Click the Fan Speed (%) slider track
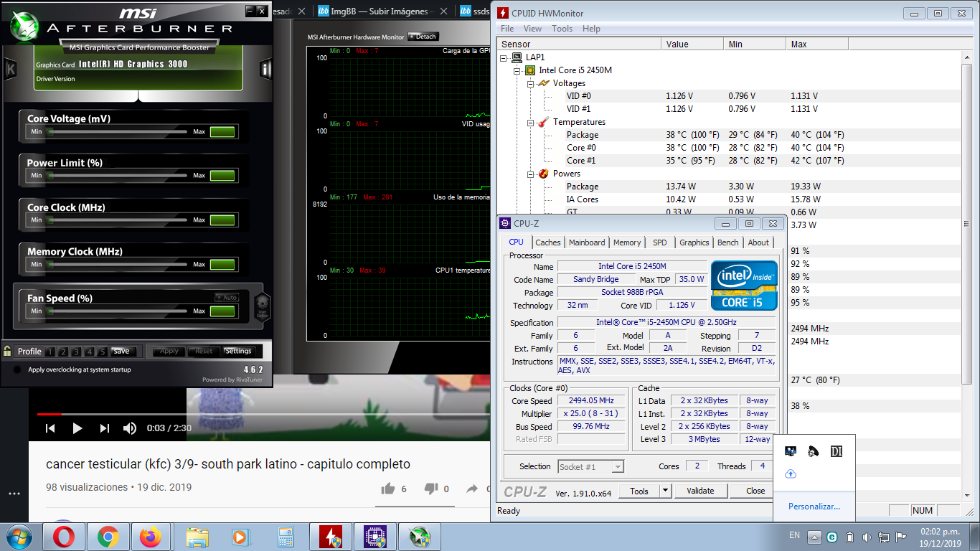This screenshot has width=980, height=551. pos(118,311)
